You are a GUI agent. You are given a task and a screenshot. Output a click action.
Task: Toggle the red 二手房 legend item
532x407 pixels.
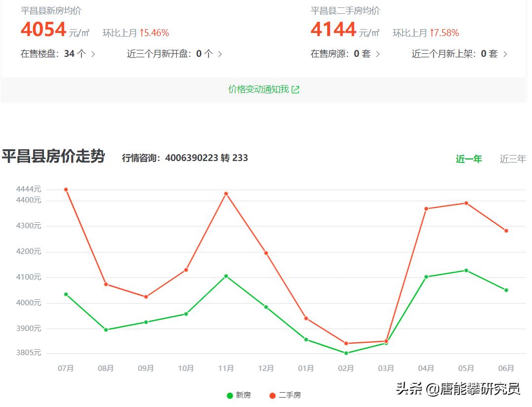285,395
